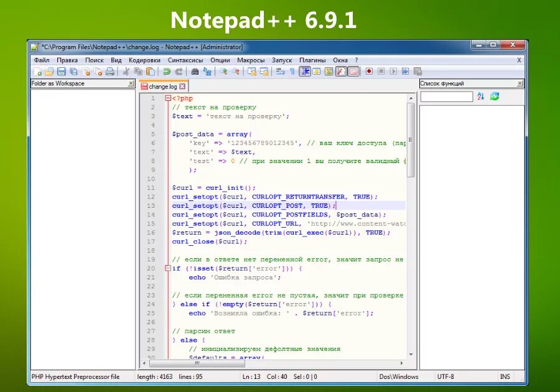This screenshot has height=392, width=560.
Task: Reload function list with green refresh icon
Action: click(x=494, y=96)
